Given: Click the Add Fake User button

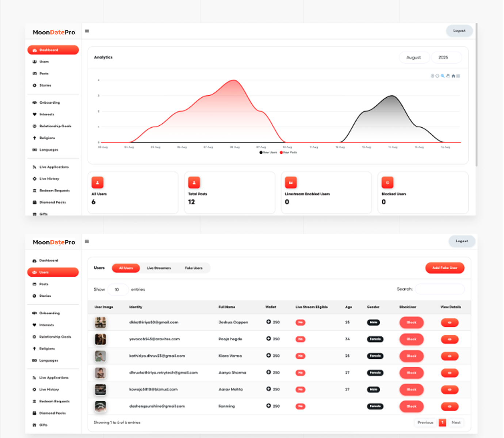Looking at the screenshot, I should click(x=444, y=268).
